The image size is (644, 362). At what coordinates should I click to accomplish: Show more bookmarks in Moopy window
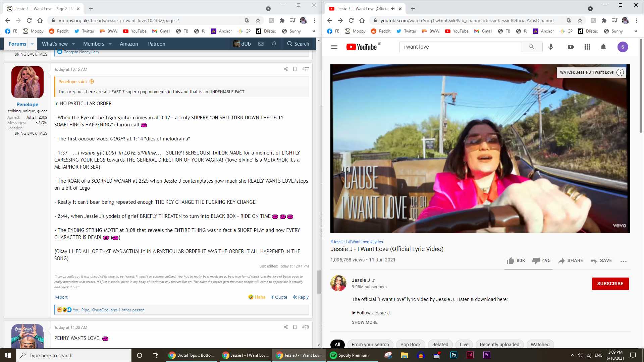314,31
